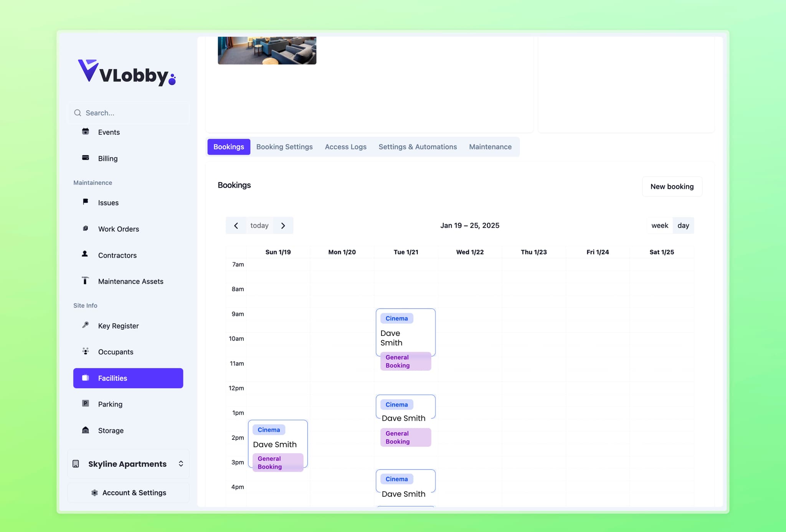
Task: Select the Bookings tab
Action: pyautogui.click(x=229, y=147)
